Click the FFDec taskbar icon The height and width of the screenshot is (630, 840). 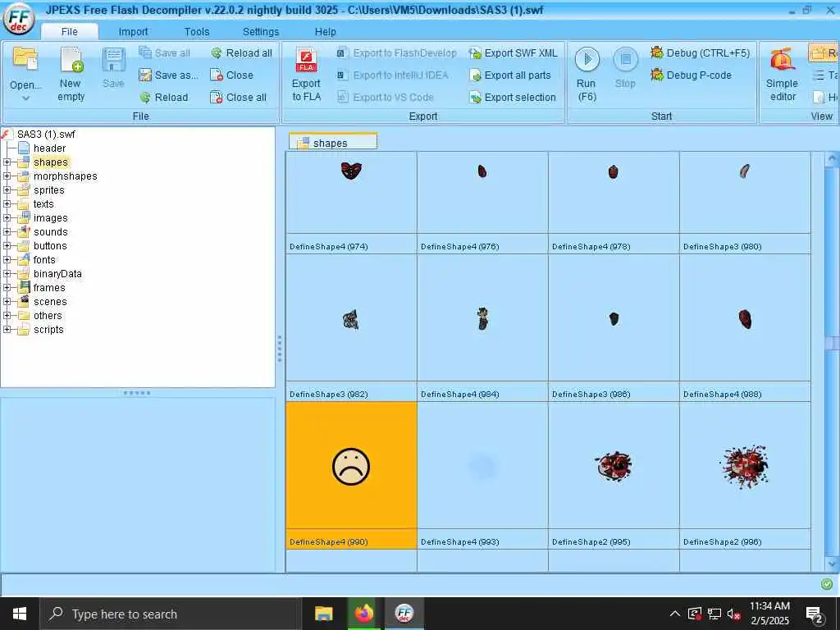404,614
